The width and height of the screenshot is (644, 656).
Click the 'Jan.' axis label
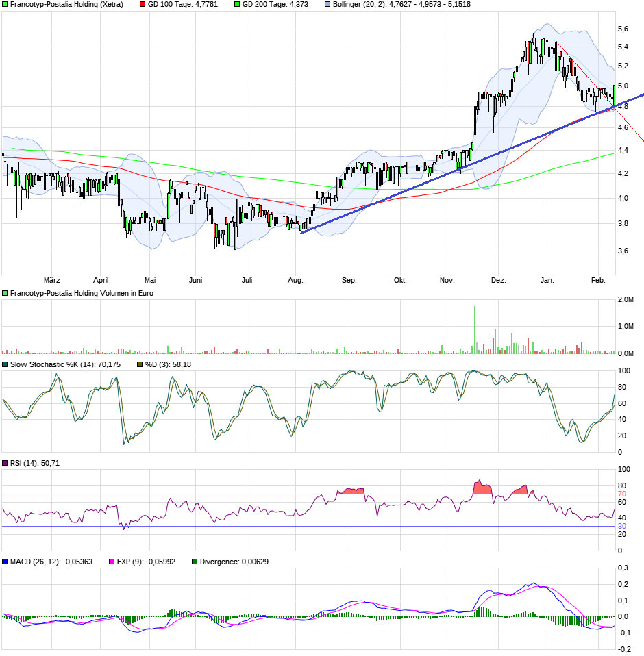pyautogui.click(x=547, y=280)
